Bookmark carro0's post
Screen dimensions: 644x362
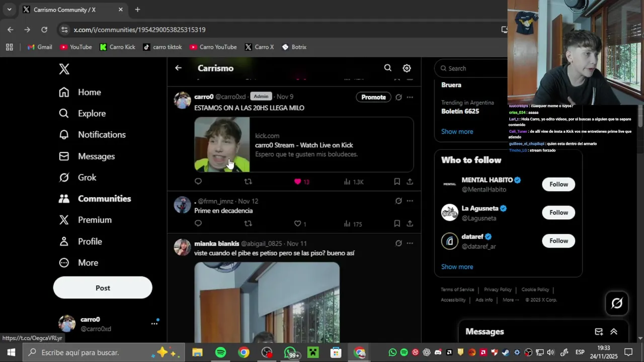point(397,182)
